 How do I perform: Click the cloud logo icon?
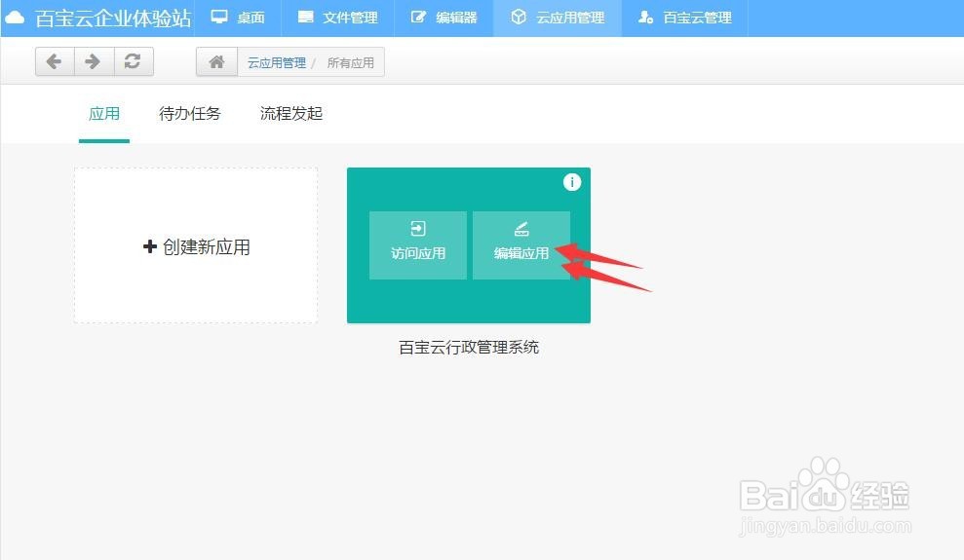15,18
